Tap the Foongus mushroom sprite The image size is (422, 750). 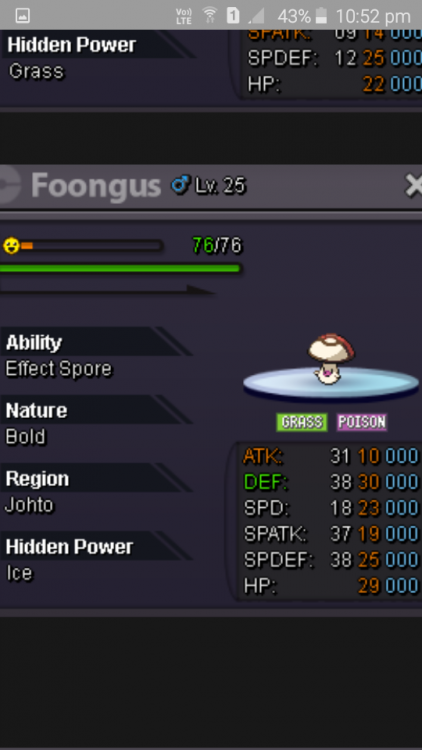pyautogui.click(x=330, y=359)
